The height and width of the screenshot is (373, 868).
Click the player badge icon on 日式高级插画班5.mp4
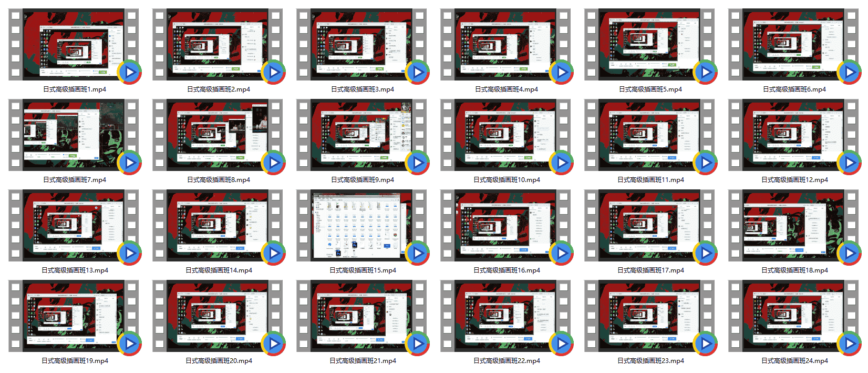click(x=705, y=72)
